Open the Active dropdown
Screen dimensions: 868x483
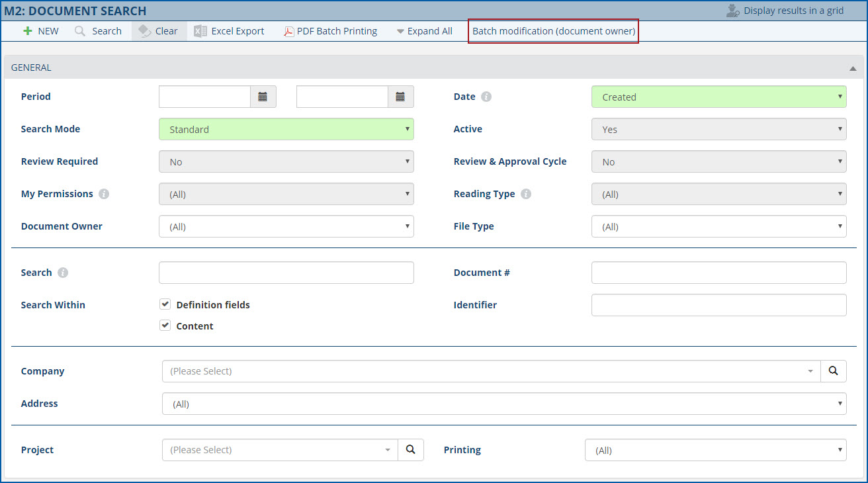tap(719, 129)
